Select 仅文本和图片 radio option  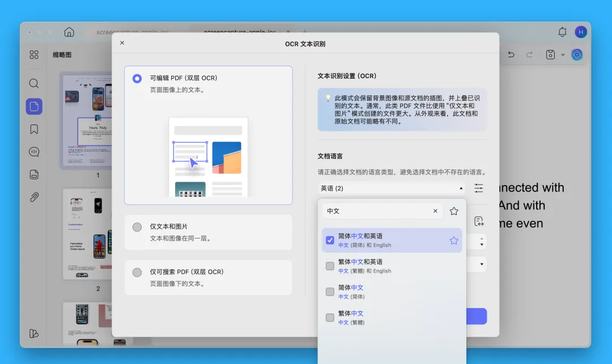137,227
